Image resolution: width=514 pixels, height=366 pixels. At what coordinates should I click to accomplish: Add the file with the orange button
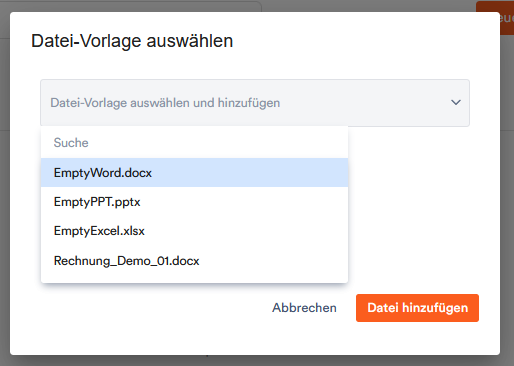pyautogui.click(x=417, y=308)
